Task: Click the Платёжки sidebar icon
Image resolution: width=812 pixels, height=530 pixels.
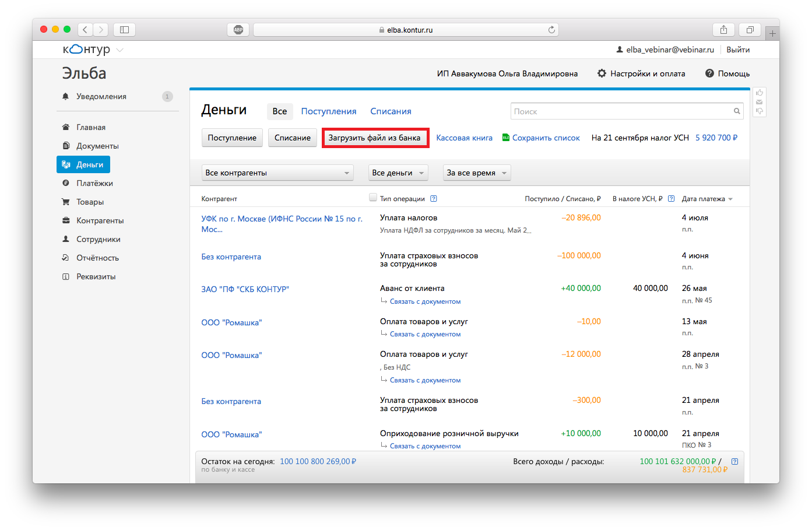Action: (x=66, y=183)
